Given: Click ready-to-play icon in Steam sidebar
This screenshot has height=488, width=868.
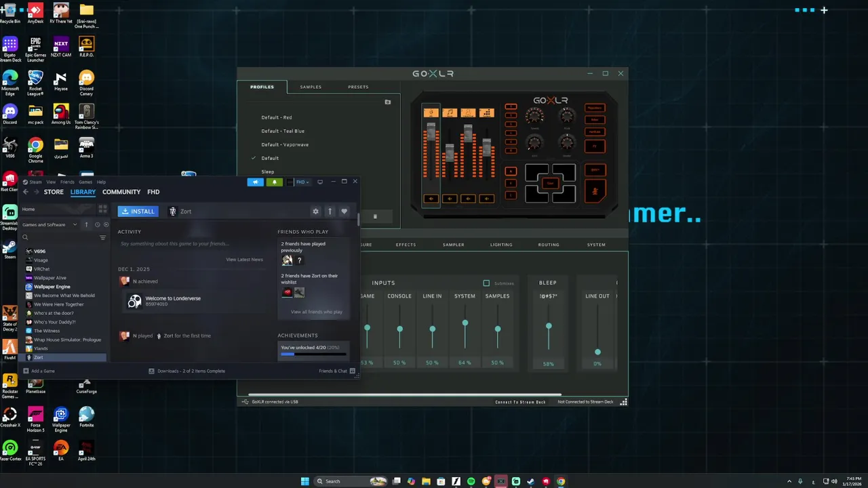Looking at the screenshot, I should tap(105, 224).
